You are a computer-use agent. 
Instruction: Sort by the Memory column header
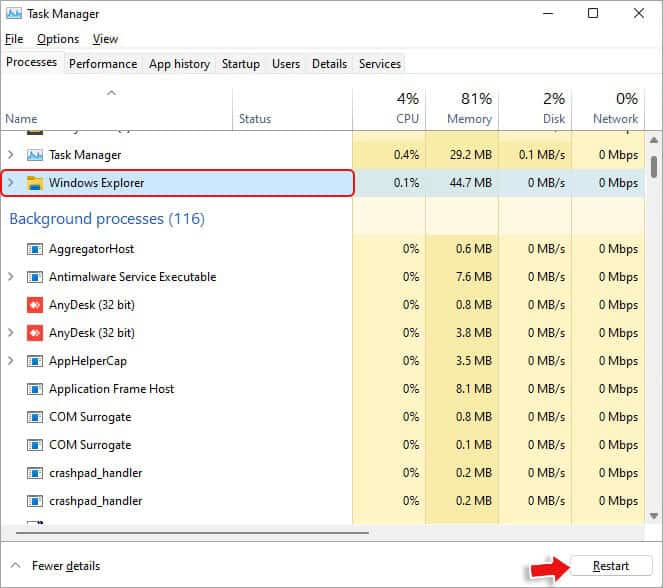coord(462,109)
